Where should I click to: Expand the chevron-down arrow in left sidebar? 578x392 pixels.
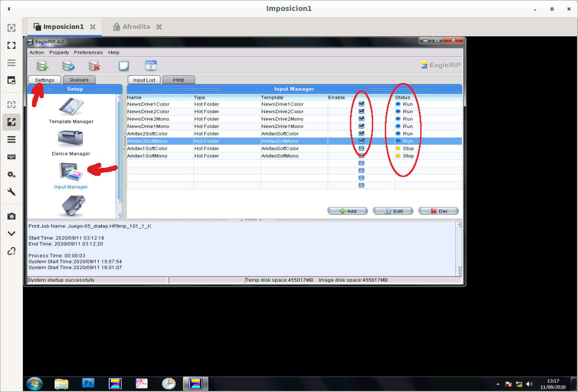11,233
